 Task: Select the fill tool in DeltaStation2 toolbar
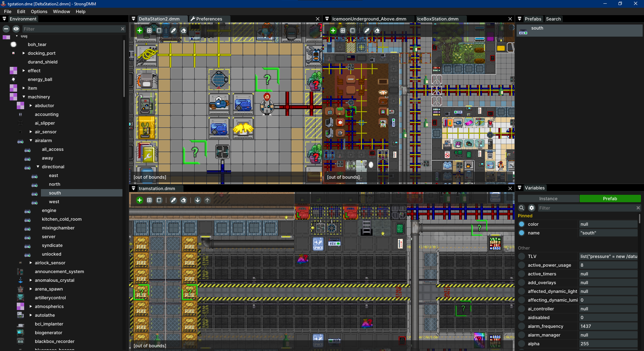click(x=149, y=31)
